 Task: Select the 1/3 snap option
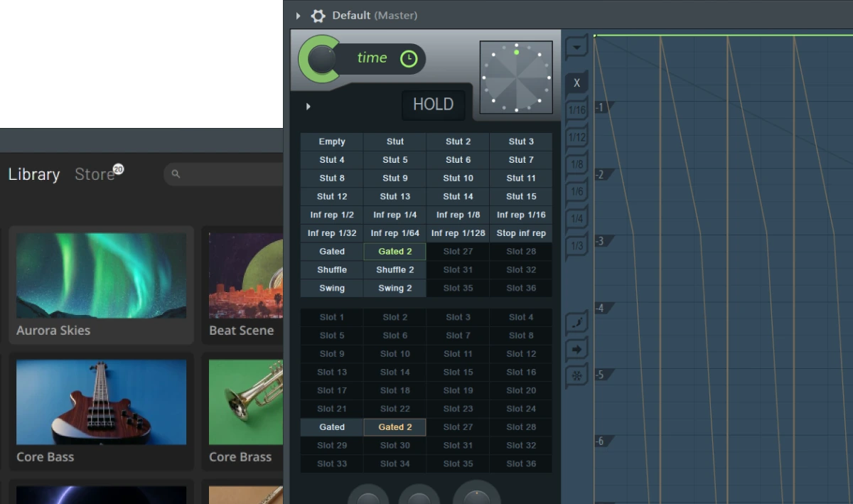pyautogui.click(x=576, y=245)
